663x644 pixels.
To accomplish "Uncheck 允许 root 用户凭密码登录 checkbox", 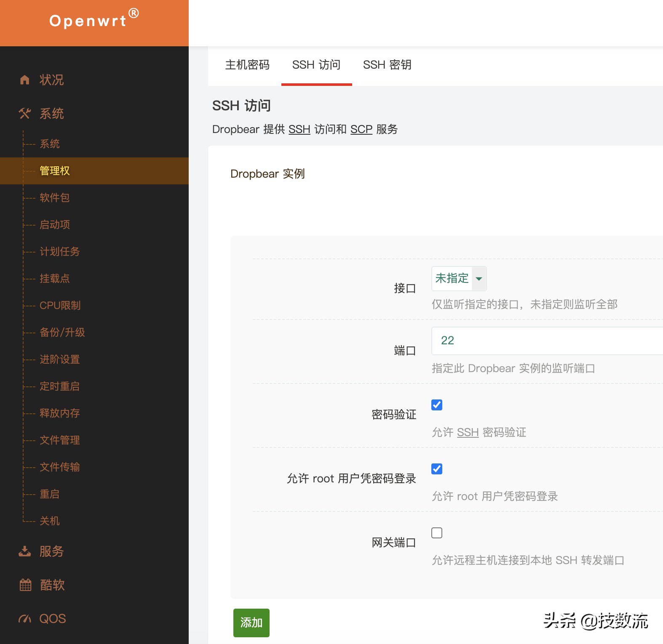I will [x=437, y=469].
